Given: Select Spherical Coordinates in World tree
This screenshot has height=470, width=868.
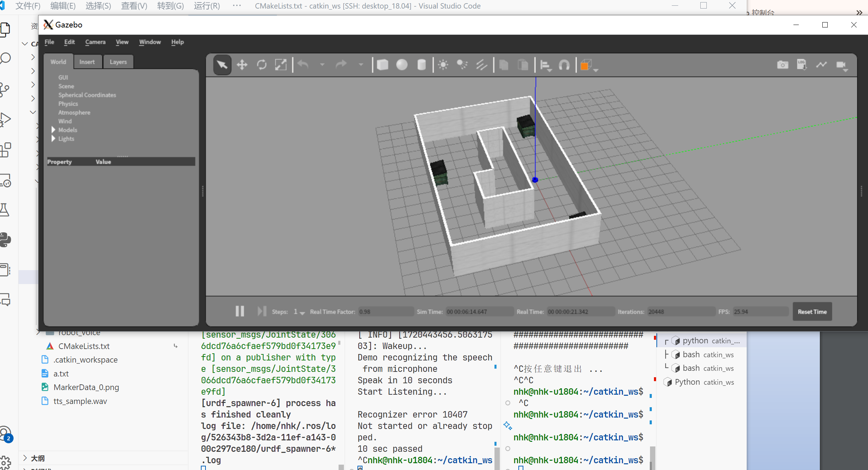Looking at the screenshot, I should click(87, 95).
